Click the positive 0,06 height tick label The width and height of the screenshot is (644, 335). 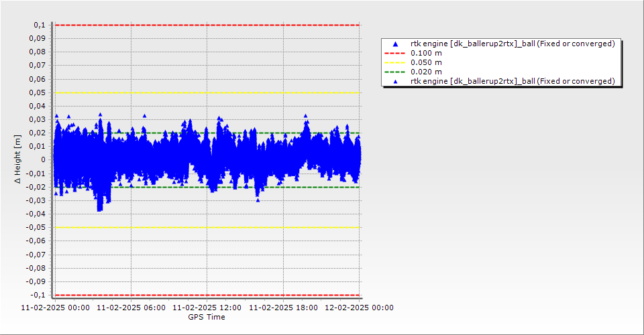coord(38,79)
